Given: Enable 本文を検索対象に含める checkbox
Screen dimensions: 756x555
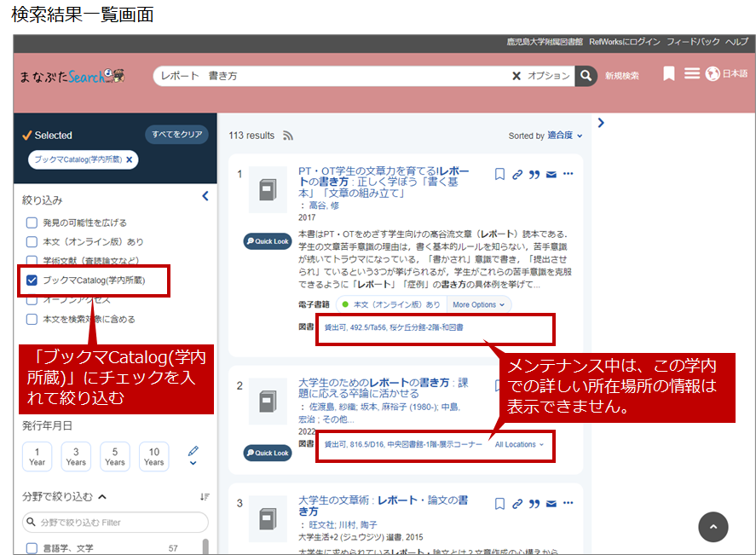Looking at the screenshot, I should [32, 319].
